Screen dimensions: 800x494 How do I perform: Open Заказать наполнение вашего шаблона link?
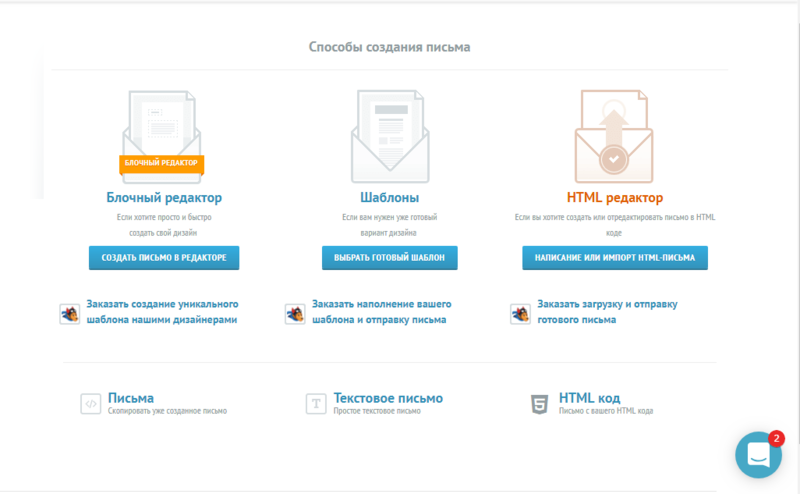point(382,311)
